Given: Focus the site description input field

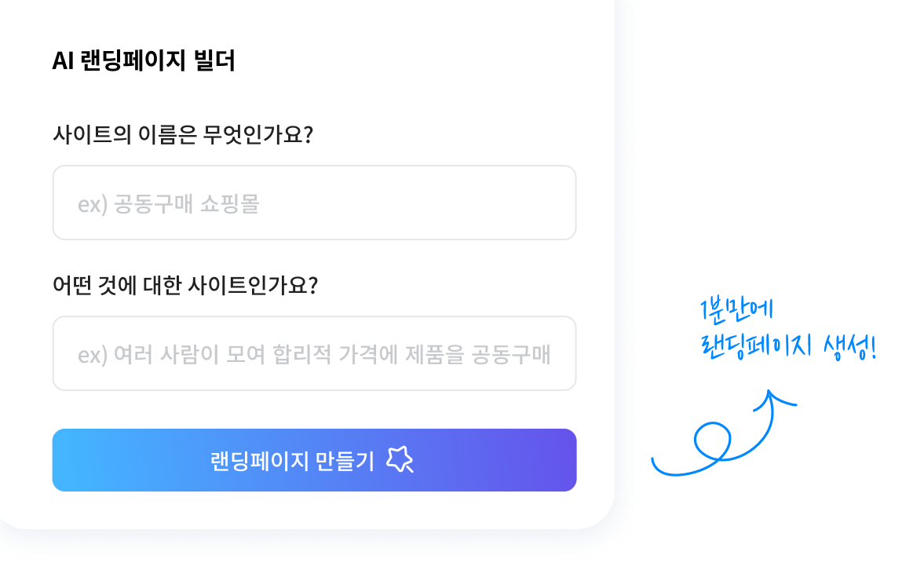Looking at the screenshot, I should coord(314,353).
